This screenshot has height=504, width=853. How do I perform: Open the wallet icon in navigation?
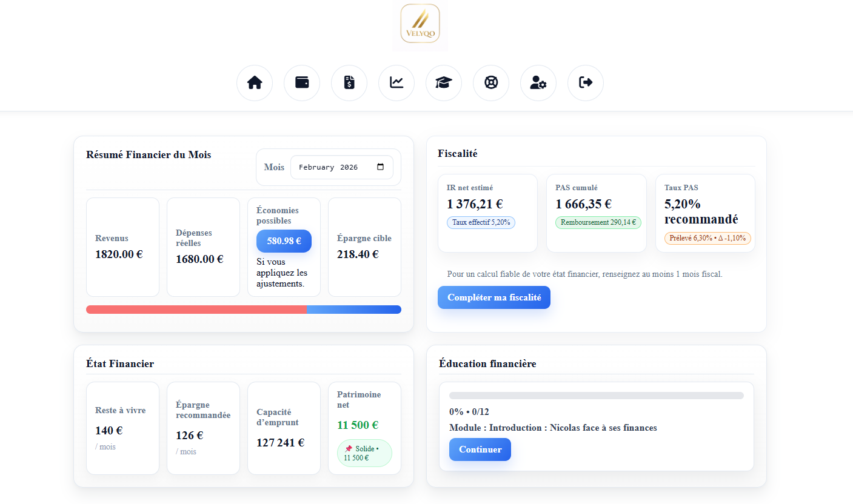tap(302, 83)
